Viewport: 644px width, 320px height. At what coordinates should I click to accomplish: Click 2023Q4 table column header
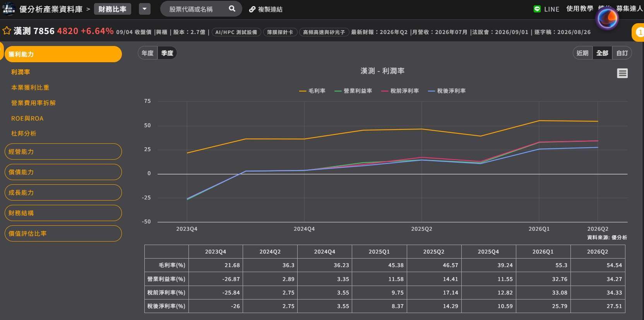click(216, 252)
